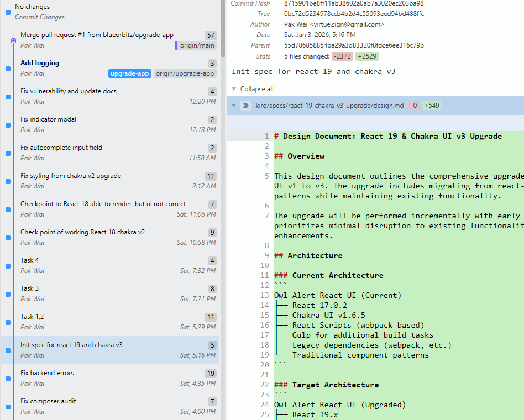
Task: Click the top graph node beside No changes
Action: [8, 12]
